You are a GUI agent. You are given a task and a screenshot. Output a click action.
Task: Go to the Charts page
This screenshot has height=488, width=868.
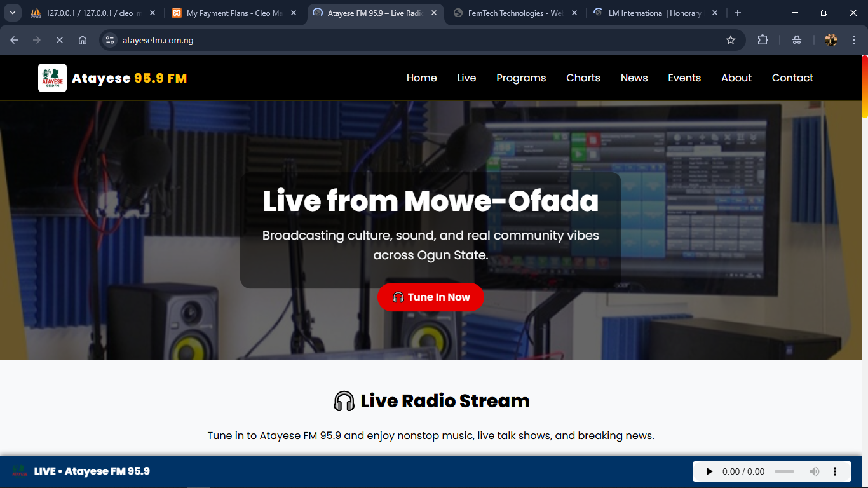583,78
